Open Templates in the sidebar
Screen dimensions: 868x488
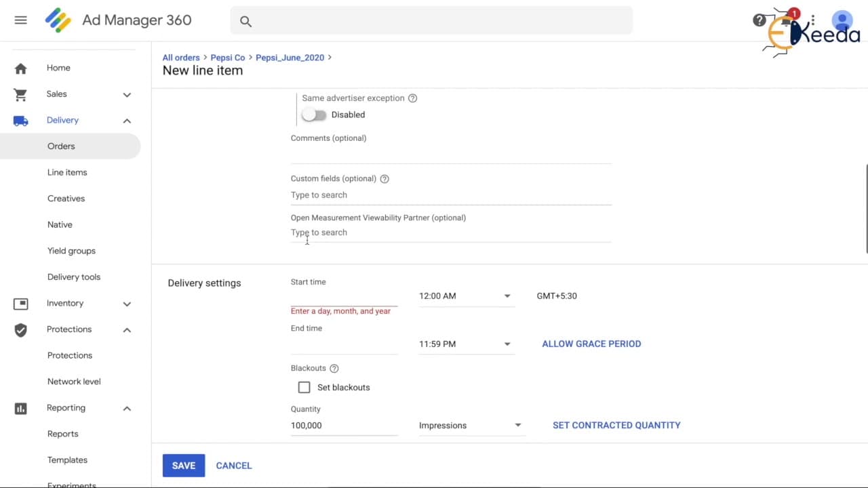point(67,460)
